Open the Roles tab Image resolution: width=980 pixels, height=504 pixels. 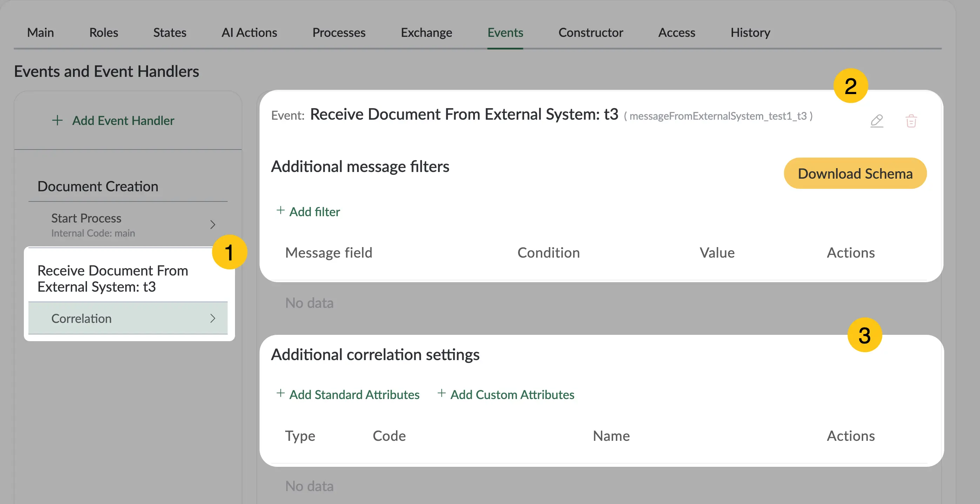coord(103,32)
